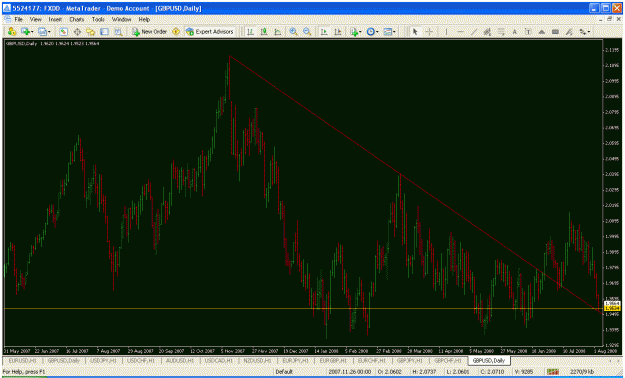Open the View menu
The height and width of the screenshot is (378, 625).
click(35, 19)
